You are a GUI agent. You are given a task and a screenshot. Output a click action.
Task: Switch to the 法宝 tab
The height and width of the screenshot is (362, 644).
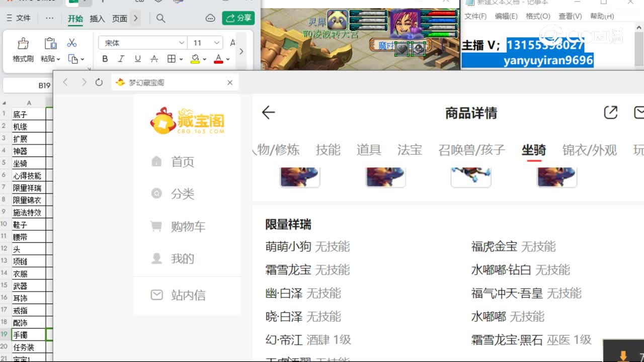pos(410,150)
